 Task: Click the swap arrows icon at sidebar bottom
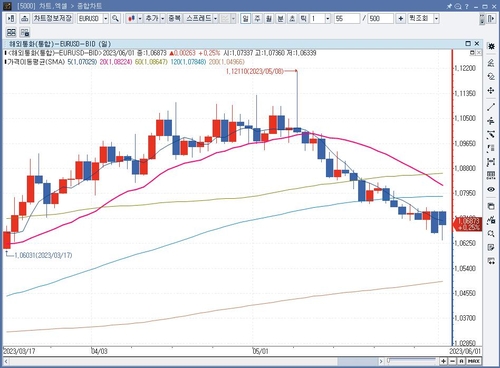click(491, 261)
